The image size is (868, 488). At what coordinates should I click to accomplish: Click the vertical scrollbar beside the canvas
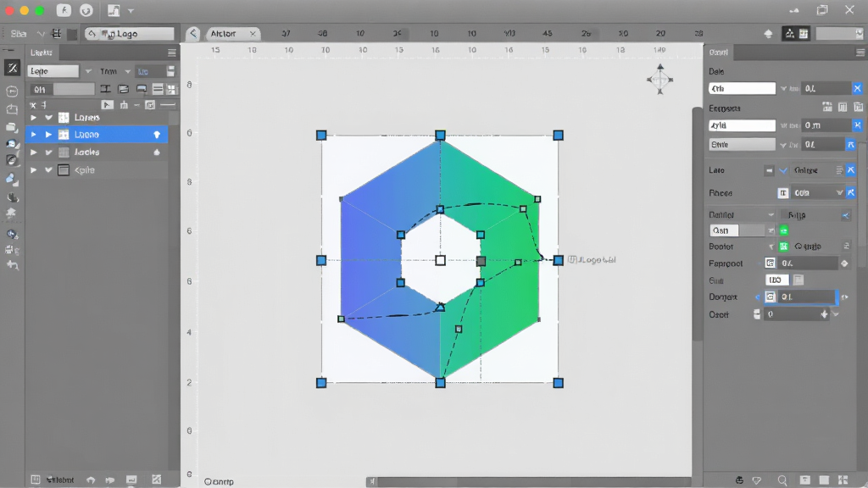pos(697,224)
